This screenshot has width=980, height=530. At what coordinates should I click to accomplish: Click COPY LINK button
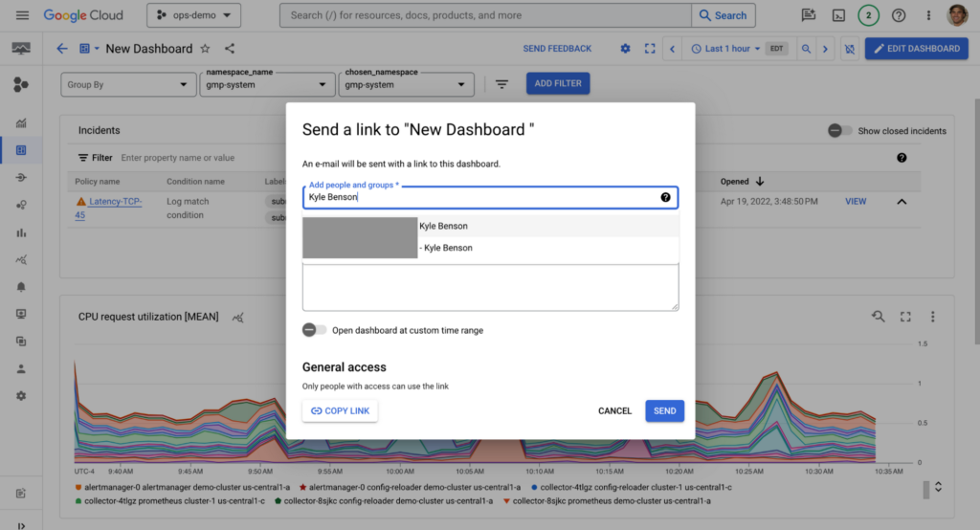pyautogui.click(x=340, y=410)
